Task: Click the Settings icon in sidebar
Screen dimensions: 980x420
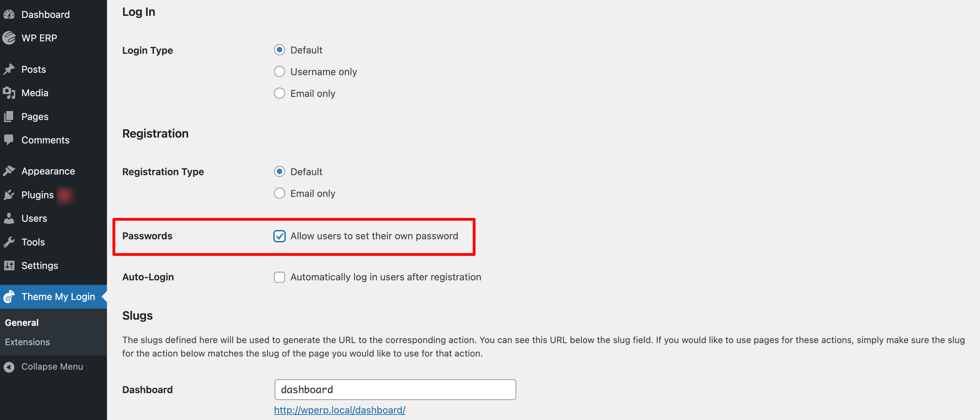Action: [9, 265]
